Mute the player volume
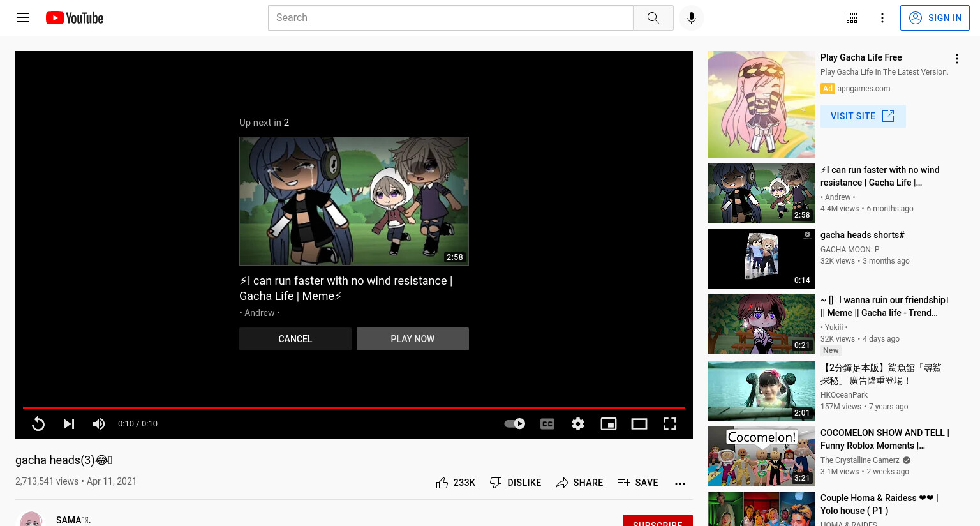 pyautogui.click(x=99, y=424)
